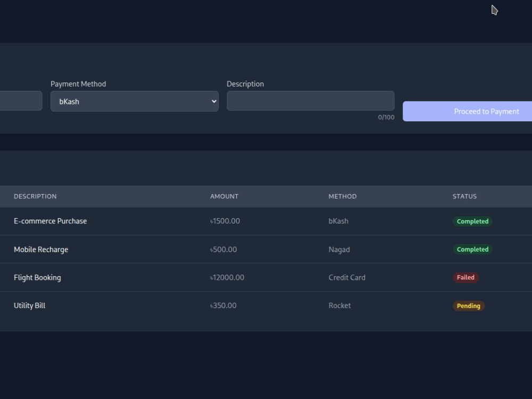Click Completed badge for Mobile Recharge
The width and height of the screenshot is (532, 399).
tap(472, 250)
